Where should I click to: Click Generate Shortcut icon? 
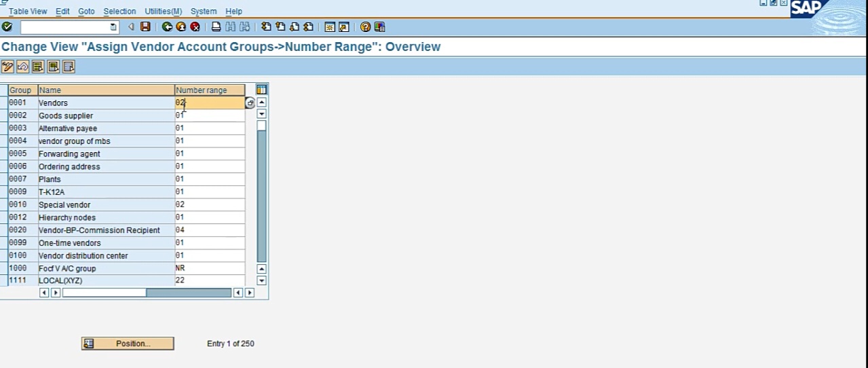(344, 27)
